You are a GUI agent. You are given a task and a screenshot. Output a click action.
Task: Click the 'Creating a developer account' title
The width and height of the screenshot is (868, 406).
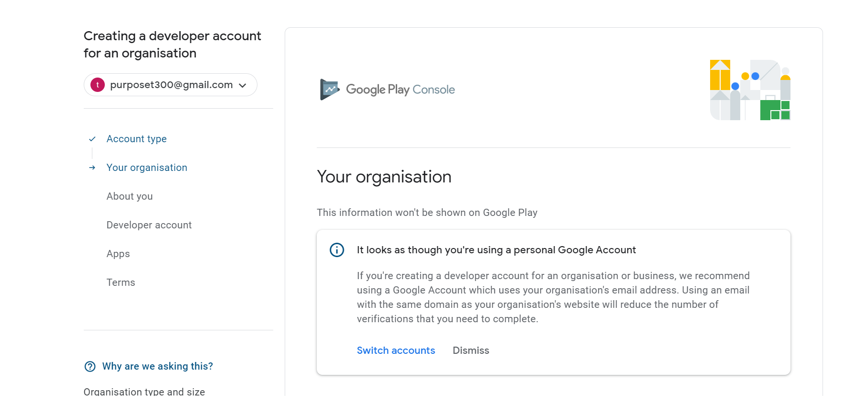click(x=172, y=45)
